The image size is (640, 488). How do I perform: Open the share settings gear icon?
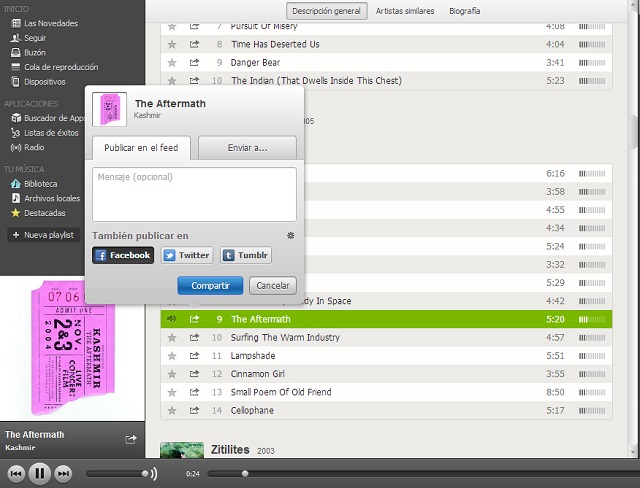pyautogui.click(x=290, y=236)
